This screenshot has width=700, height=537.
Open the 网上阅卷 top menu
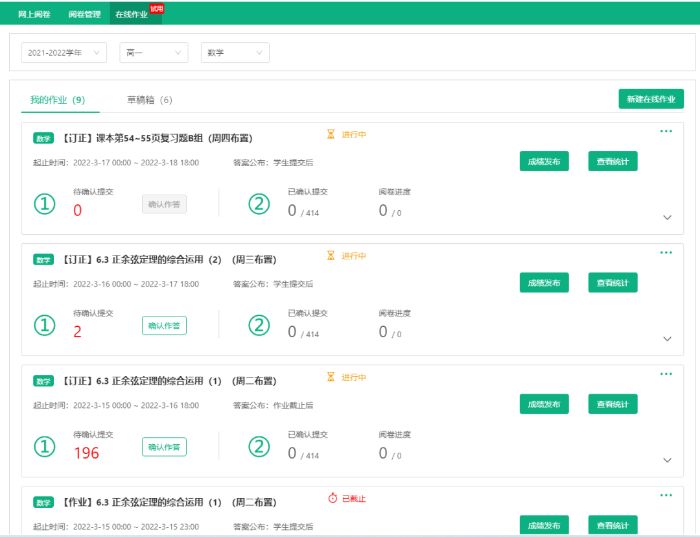(x=34, y=14)
